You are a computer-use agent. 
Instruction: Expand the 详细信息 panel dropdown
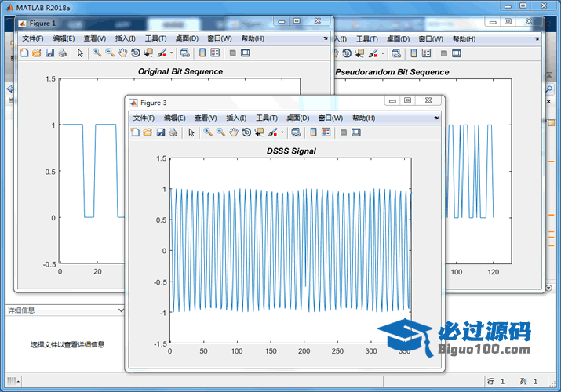[x=120, y=310]
